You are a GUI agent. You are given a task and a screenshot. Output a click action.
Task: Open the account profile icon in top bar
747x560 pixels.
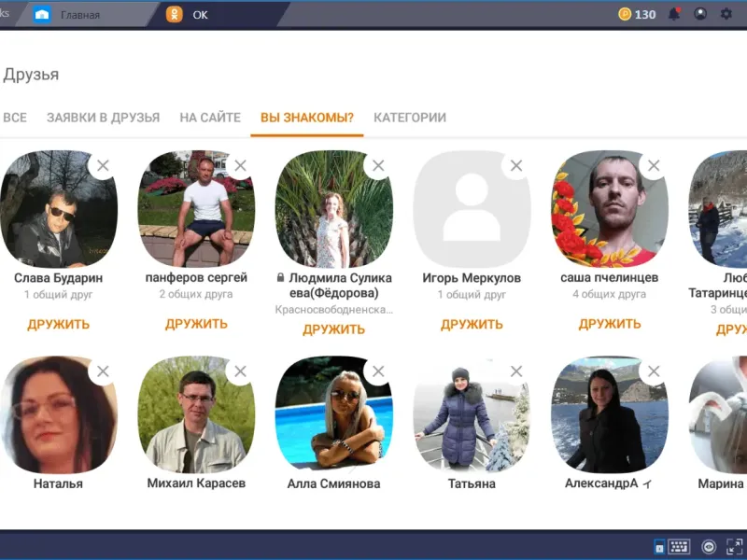[x=700, y=14]
